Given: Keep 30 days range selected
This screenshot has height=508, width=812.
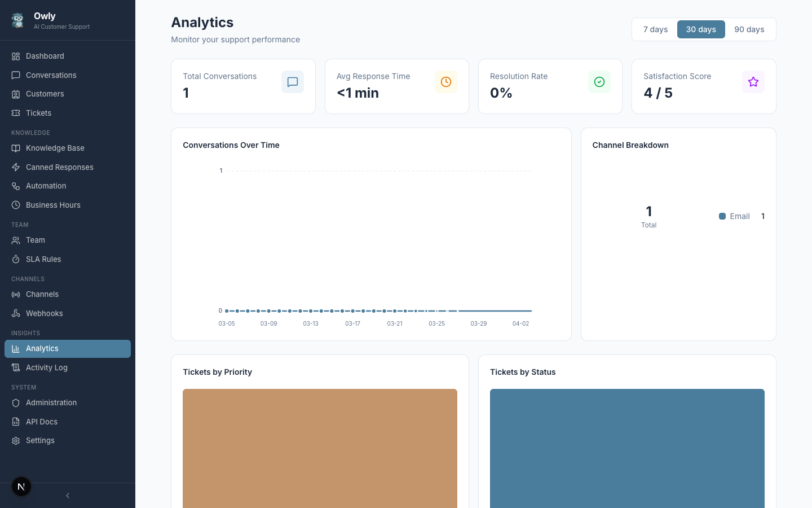Looking at the screenshot, I should pos(701,29).
